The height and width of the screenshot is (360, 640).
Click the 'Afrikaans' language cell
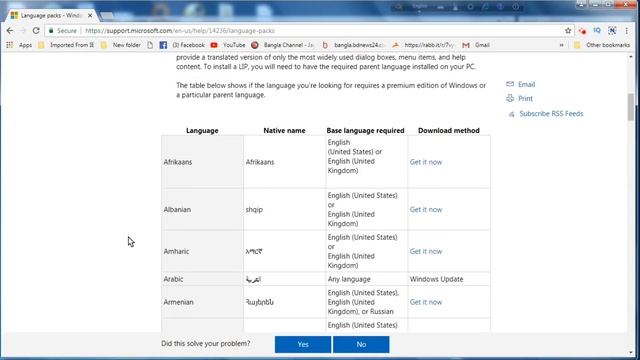click(202, 162)
